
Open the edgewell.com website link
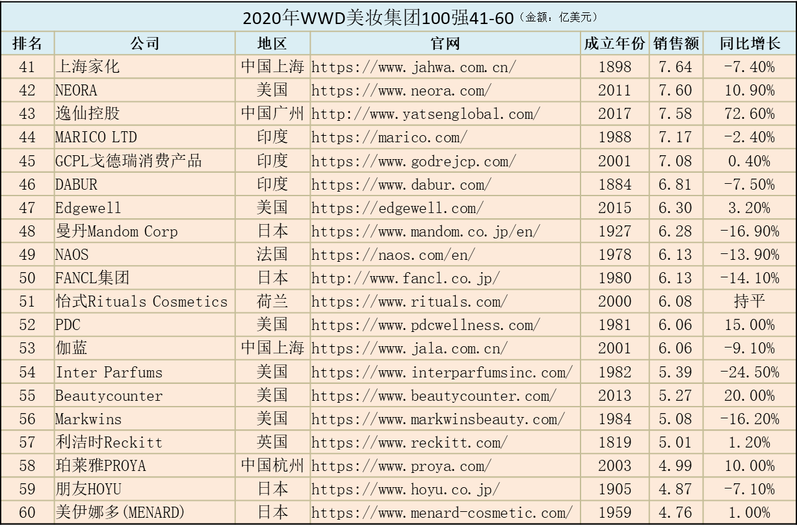pos(398,208)
